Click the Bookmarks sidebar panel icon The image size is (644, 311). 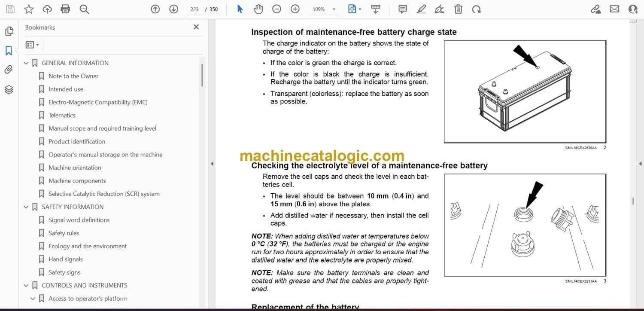(x=9, y=51)
